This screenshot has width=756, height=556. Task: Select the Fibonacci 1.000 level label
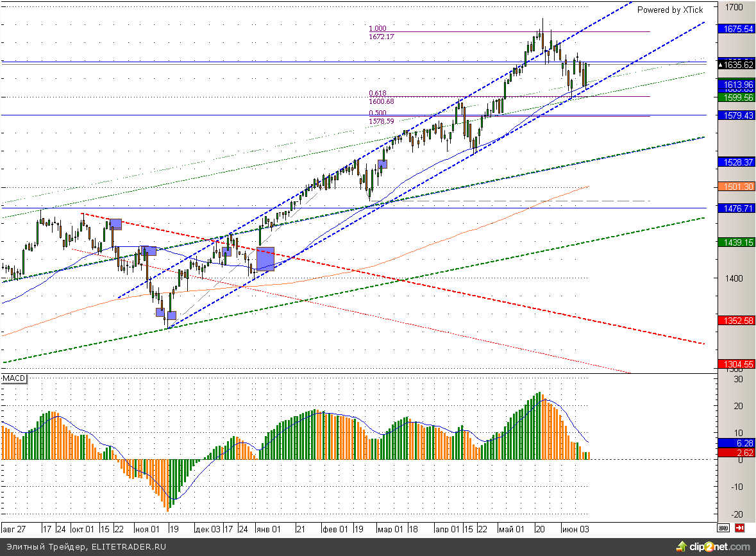[378, 28]
